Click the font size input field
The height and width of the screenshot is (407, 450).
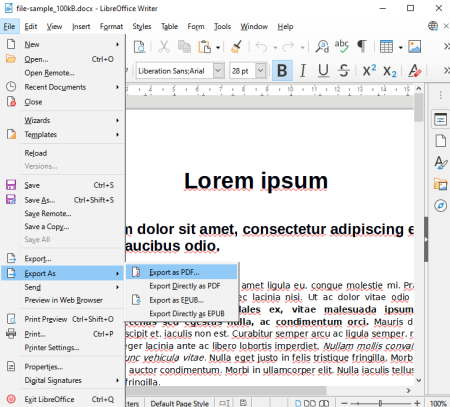click(x=242, y=71)
